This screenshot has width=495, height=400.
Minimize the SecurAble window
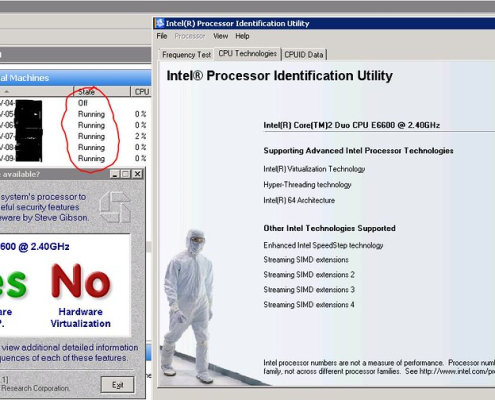[x=115, y=174]
